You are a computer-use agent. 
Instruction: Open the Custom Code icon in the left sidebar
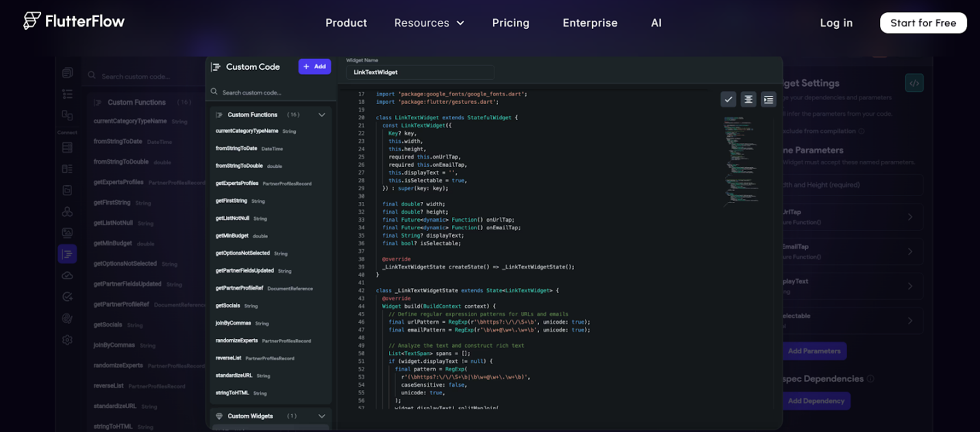(x=67, y=254)
